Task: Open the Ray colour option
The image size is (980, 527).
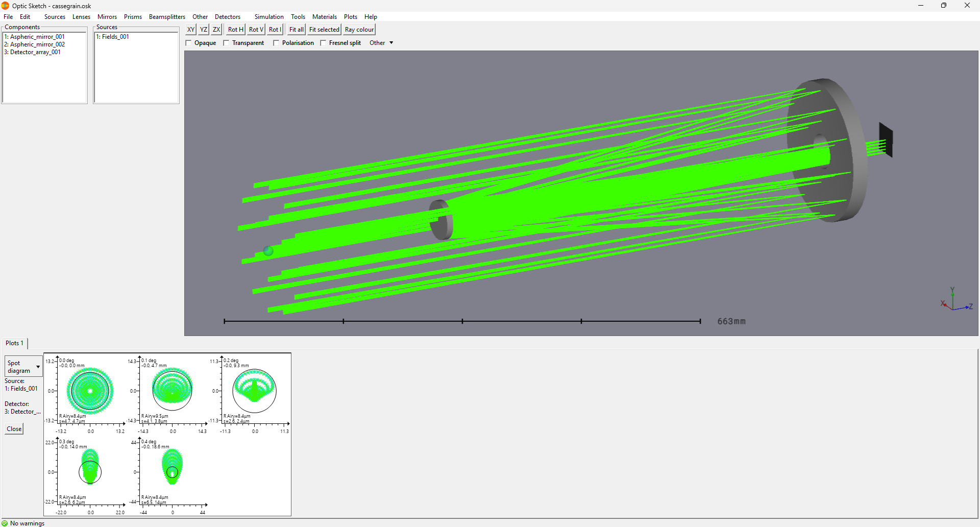Action: [359, 30]
